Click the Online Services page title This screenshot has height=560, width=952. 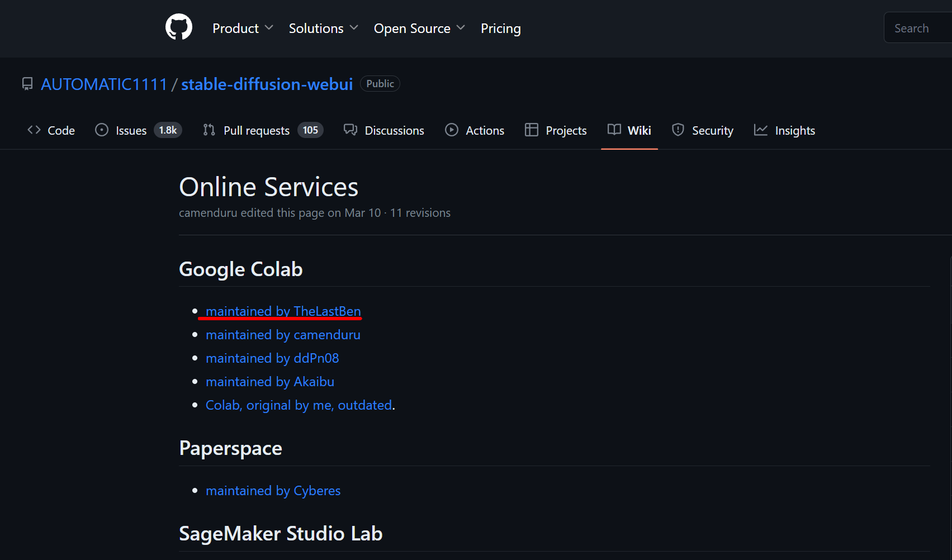tap(268, 187)
